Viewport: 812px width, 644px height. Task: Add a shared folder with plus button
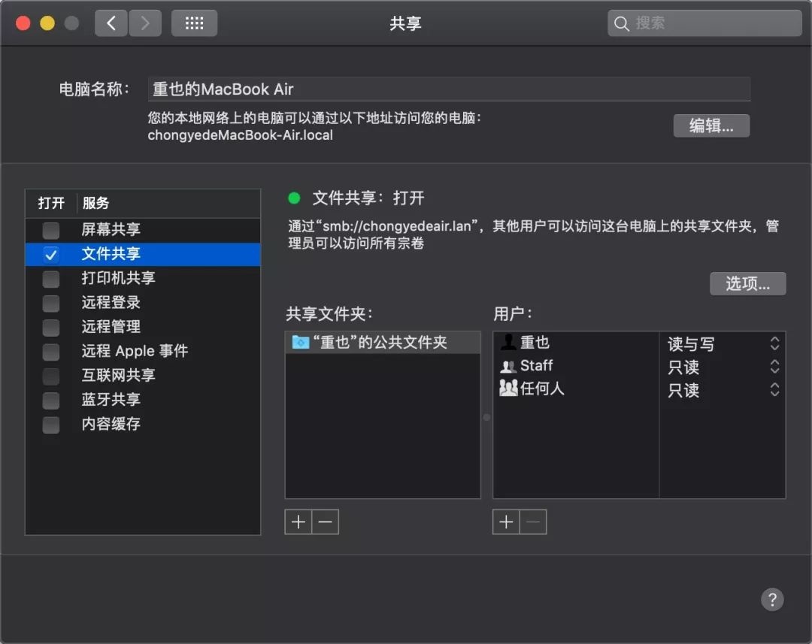click(298, 522)
